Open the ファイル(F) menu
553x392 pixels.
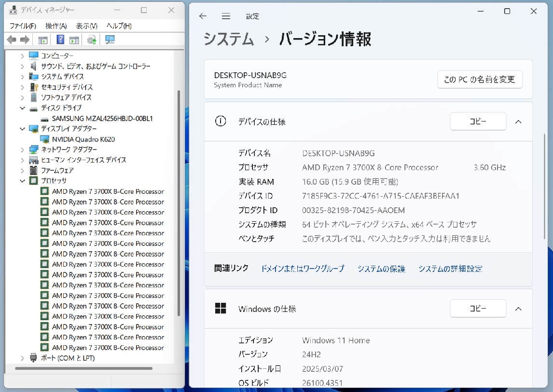tap(23, 26)
